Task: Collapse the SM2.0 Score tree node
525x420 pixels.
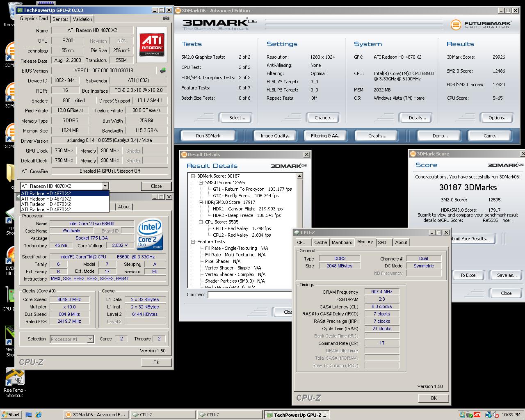Action: point(201,183)
